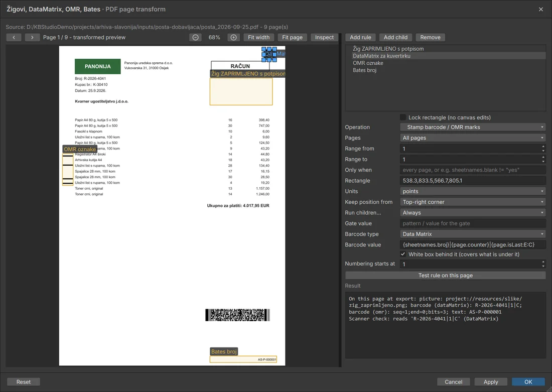
Task: Add a new rule
Action: coord(360,37)
